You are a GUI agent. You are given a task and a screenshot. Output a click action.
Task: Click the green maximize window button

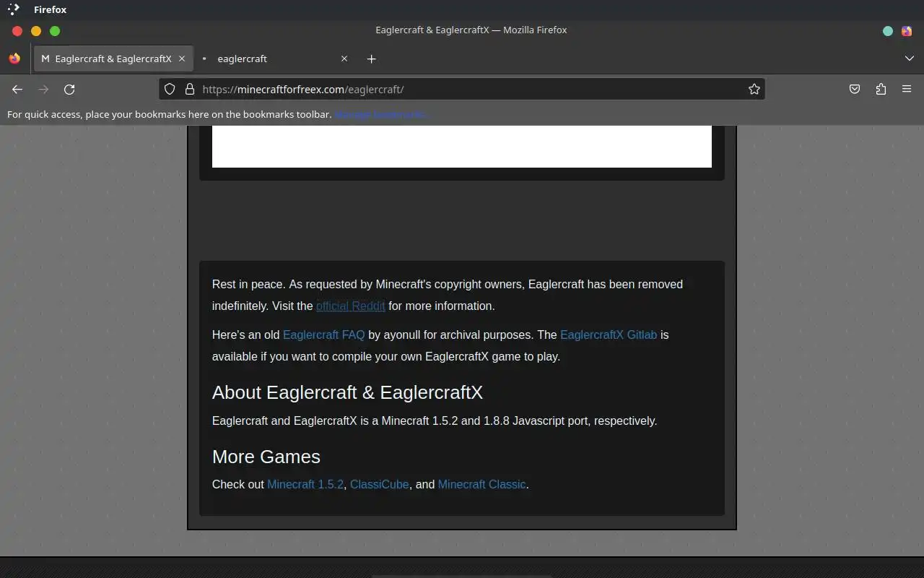coord(55,30)
